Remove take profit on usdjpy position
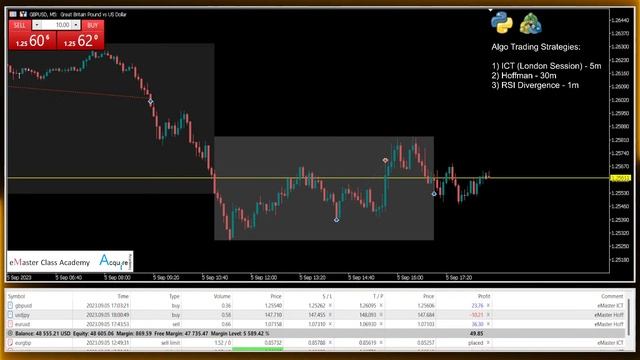 tap(381, 315)
